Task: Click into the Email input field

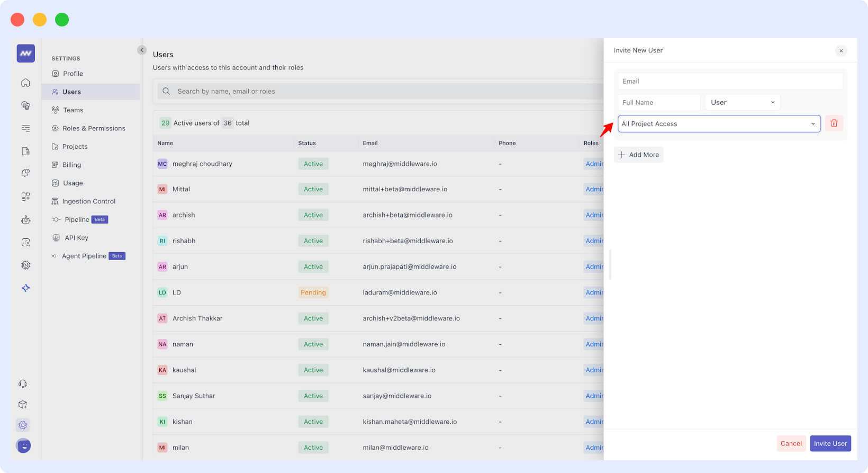Action: (729, 81)
